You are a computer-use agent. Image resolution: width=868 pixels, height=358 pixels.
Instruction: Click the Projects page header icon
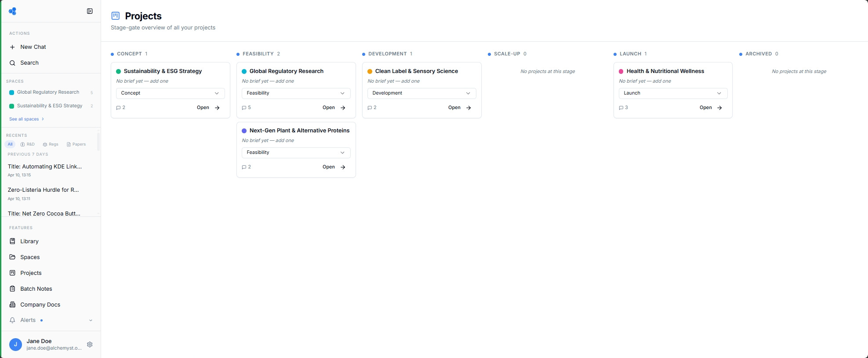(x=116, y=16)
